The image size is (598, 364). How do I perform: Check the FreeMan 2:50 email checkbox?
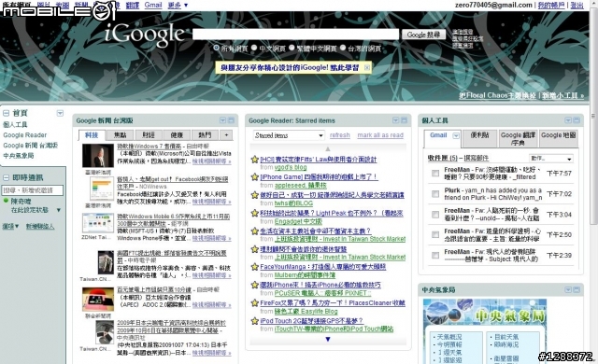pyautogui.click(x=435, y=235)
